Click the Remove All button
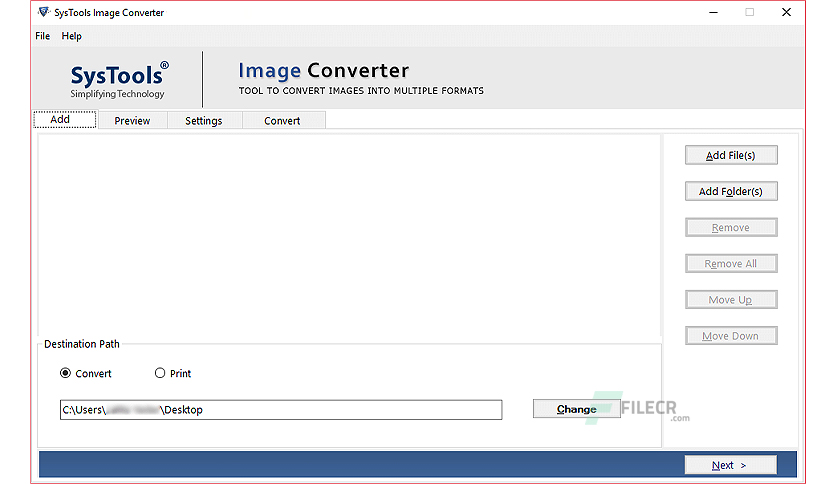 pos(731,263)
